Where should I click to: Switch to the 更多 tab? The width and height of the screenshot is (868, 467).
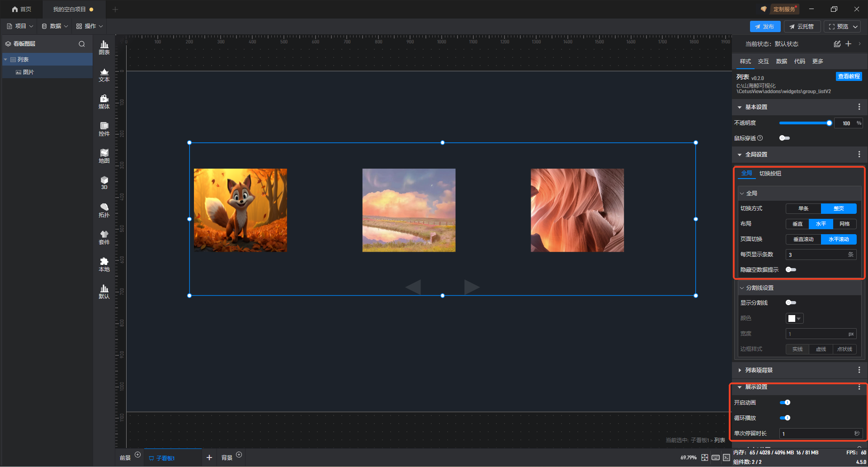[818, 61]
